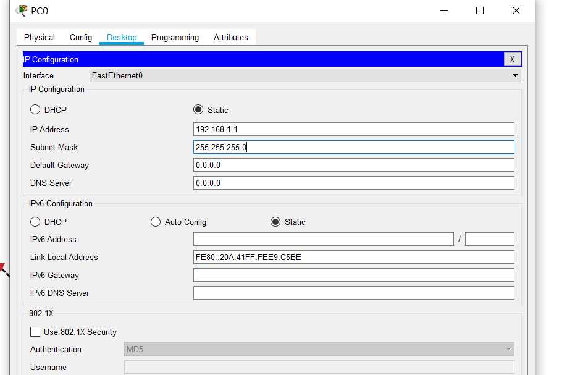Select the Desktop tab
Image resolution: width=588 pixels, height=375 pixels.
point(122,37)
